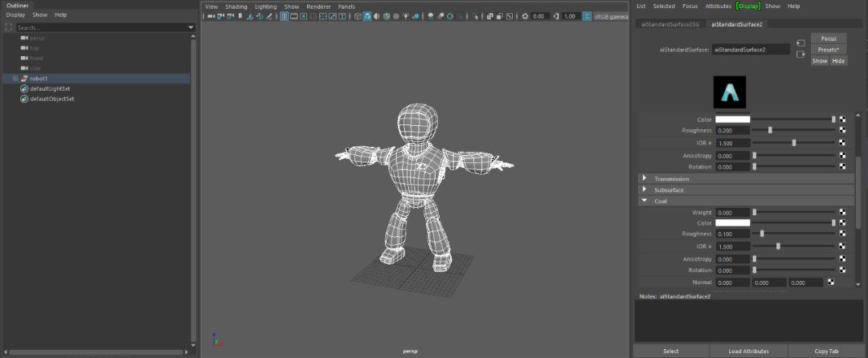
Task: Toggle the Safe Action display
Action: click(x=333, y=17)
